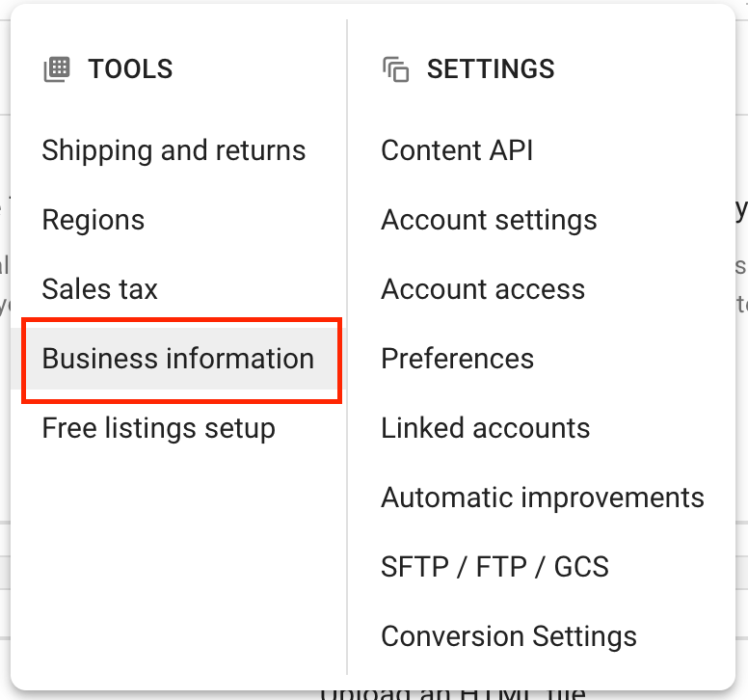Click the Upload an HTML file text
The height and width of the screenshot is (700, 748).
453,694
